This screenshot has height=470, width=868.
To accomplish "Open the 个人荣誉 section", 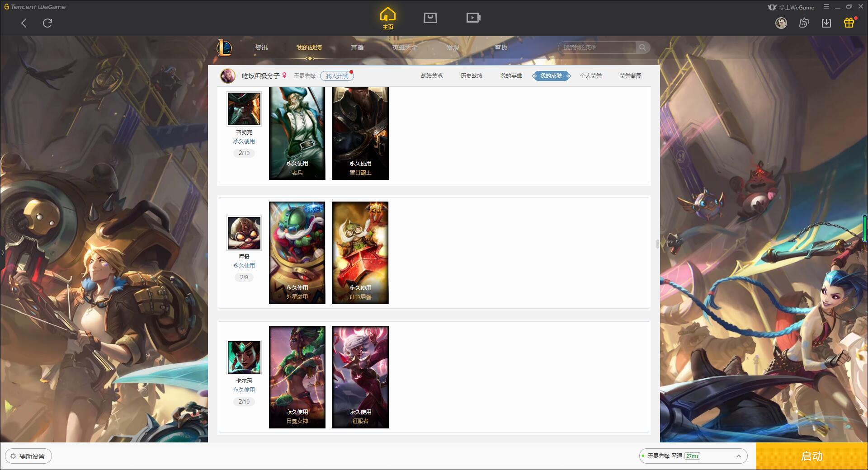I will (591, 76).
